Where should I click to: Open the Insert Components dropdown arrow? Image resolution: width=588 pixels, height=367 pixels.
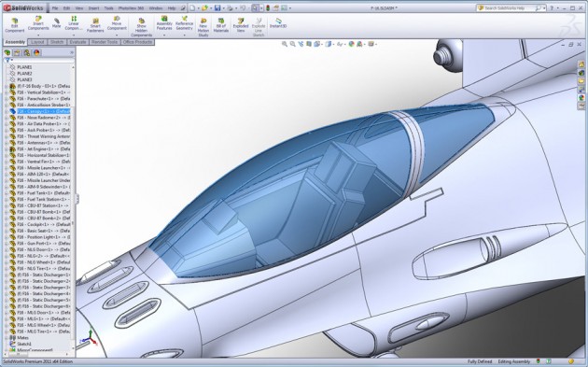tap(38, 35)
